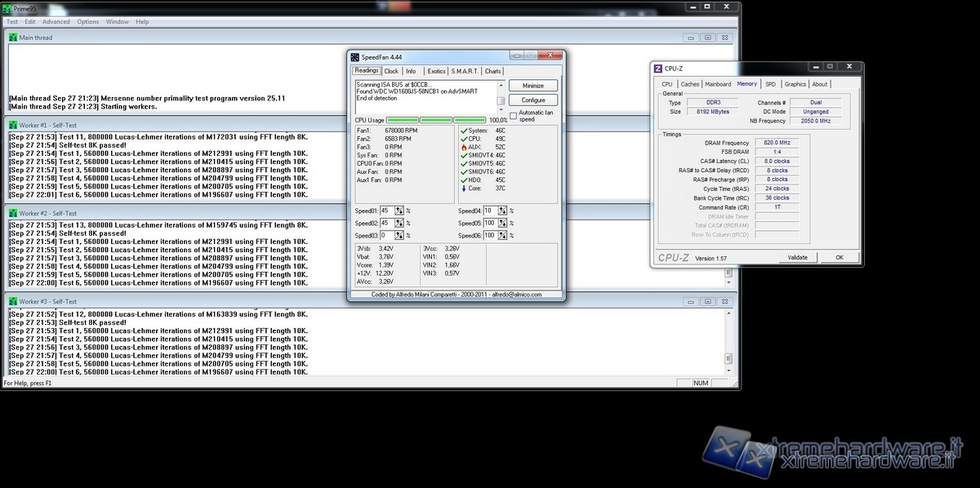Screen dimensions: 980x488
Task: Click the SpeedFan title bar icon
Action: [x=355, y=57]
